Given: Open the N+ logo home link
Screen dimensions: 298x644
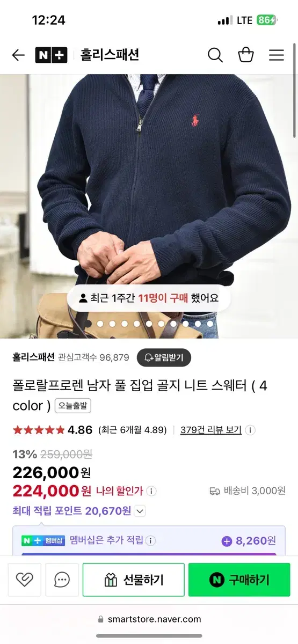Looking at the screenshot, I should [x=51, y=55].
